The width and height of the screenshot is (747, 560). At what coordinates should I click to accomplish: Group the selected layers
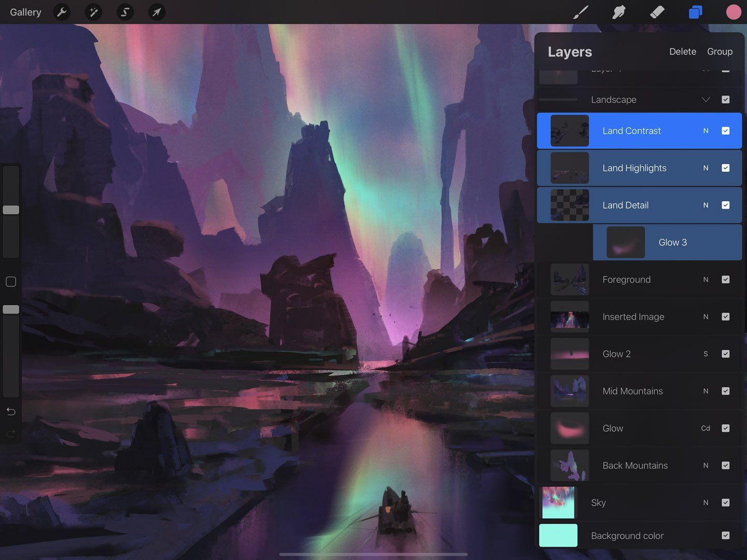[x=720, y=51]
